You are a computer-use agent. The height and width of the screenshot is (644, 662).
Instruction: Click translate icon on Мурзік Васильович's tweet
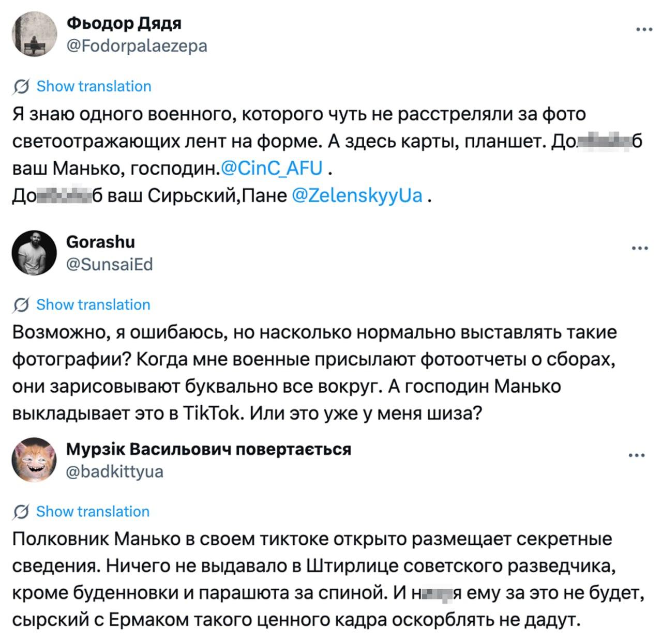(x=21, y=512)
